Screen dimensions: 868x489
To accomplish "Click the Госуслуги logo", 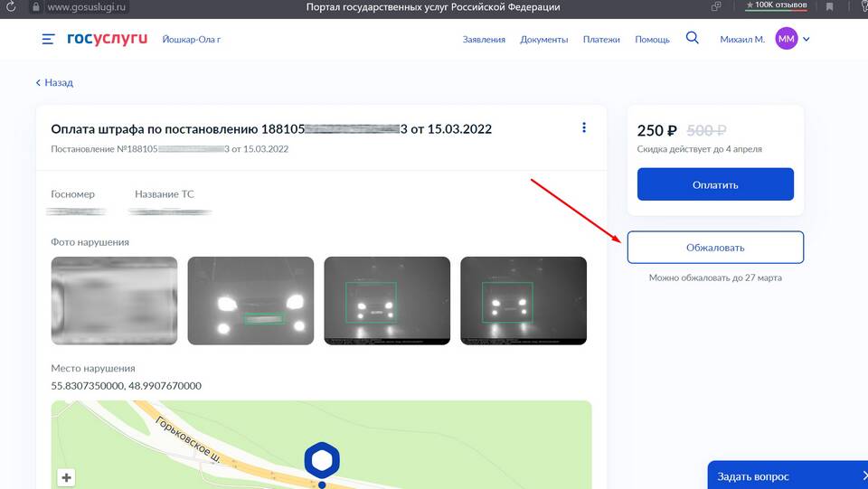I will pos(107,39).
